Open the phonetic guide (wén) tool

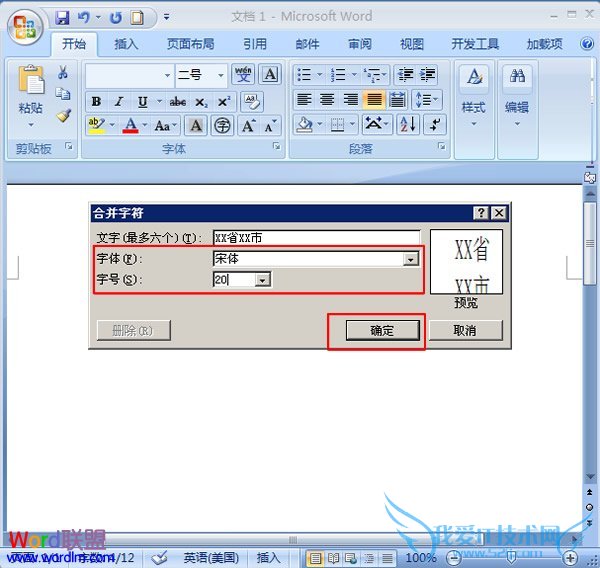pos(243,74)
